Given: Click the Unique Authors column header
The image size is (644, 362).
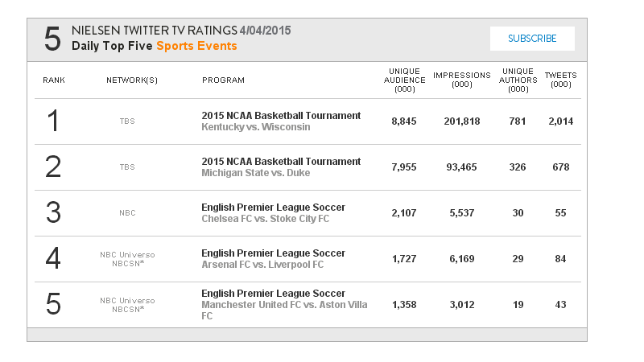Looking at the screenshot, I should [x=518, y=80].
